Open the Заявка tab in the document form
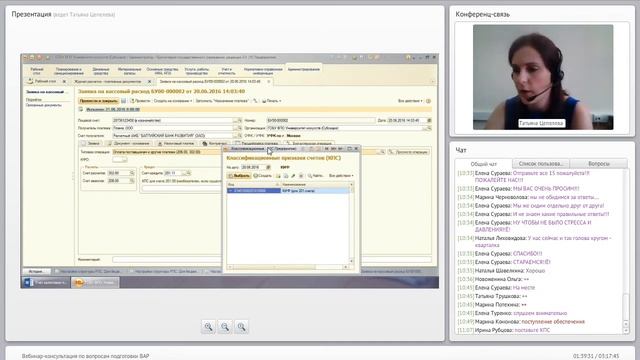Viewport: 640px width, 360px height. [91, 143]
